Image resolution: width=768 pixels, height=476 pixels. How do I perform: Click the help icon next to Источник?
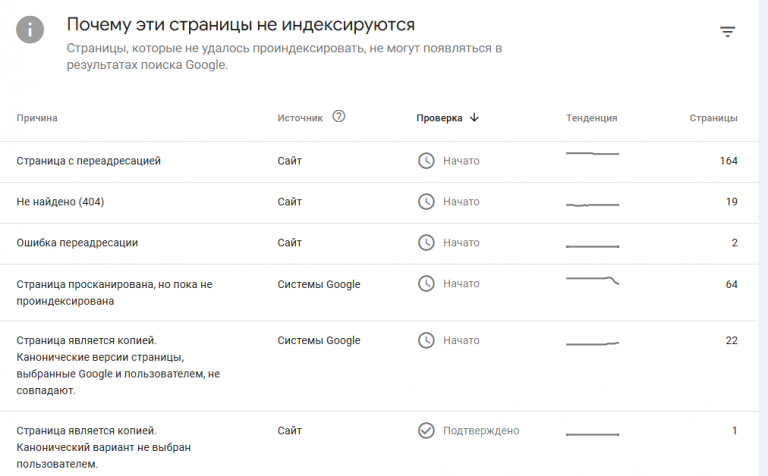339,117
